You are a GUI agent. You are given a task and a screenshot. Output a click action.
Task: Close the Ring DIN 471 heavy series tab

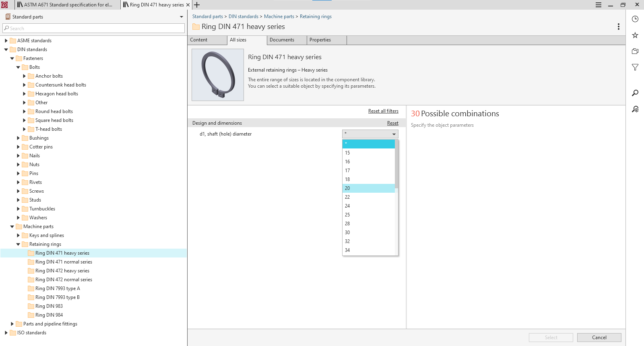pos(188,5)
